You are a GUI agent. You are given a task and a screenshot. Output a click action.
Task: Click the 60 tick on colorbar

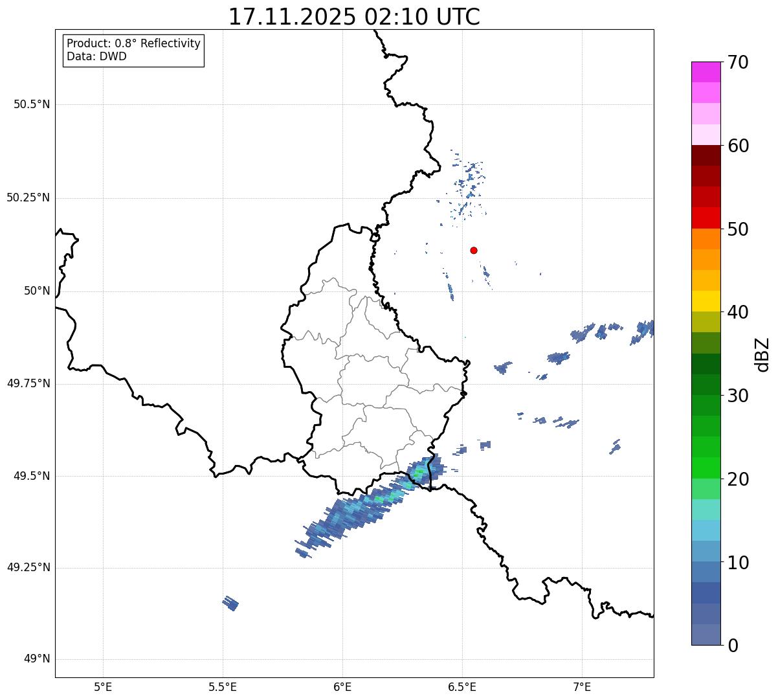point(738,146)
